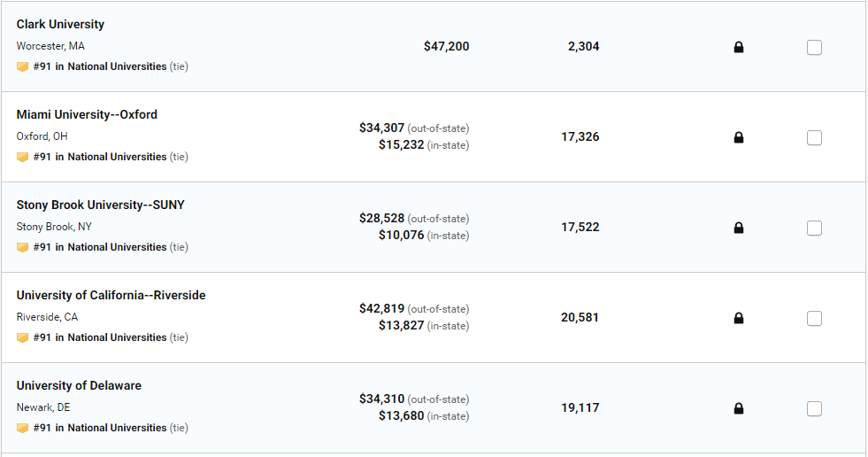
Task: Go to Stony Brook University--SUNY profile
Action: point(100,205)
